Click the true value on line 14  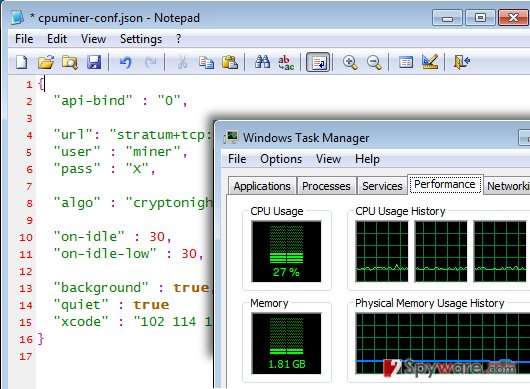click(x=151, y=305)
